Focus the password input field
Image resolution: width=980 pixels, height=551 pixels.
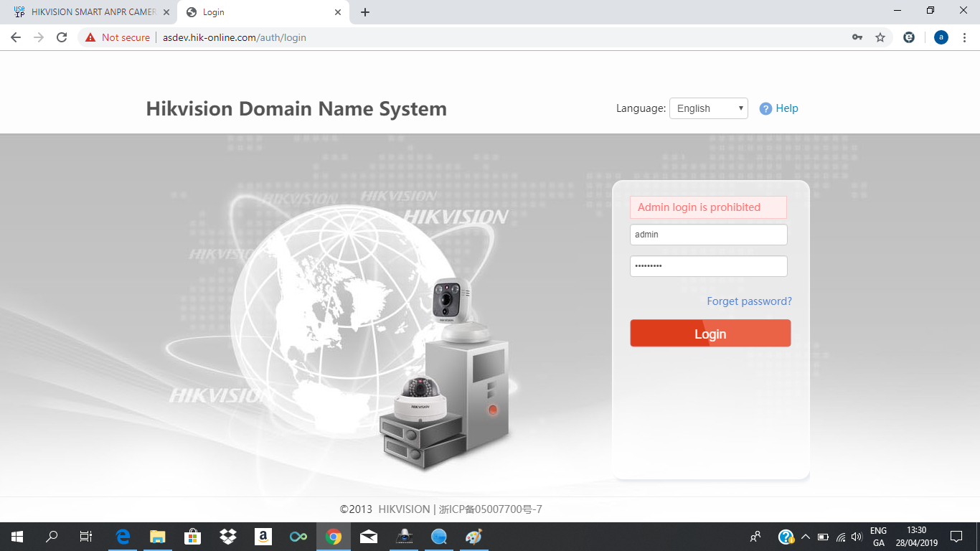click(x=708, y=266)
